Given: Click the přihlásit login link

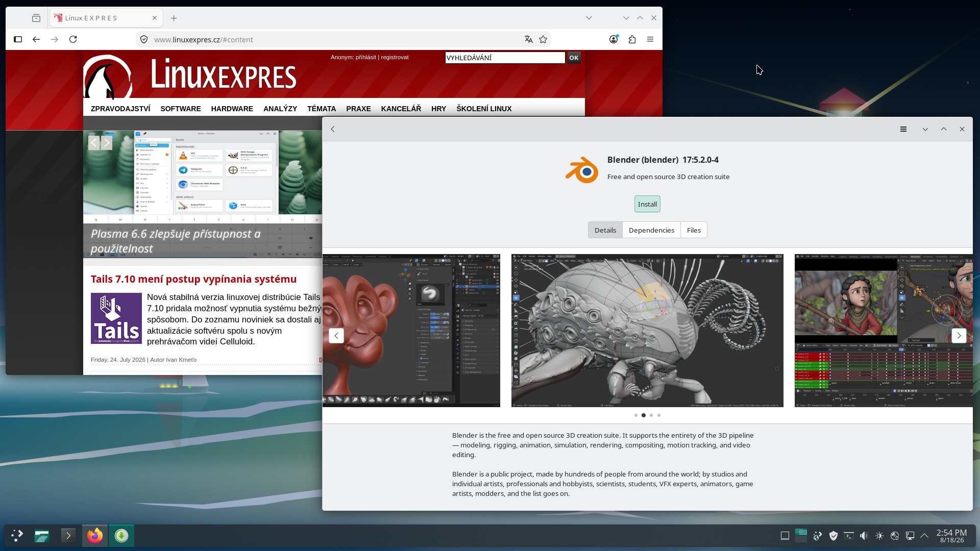Looking at the screenshot, I should click(366, 57).
